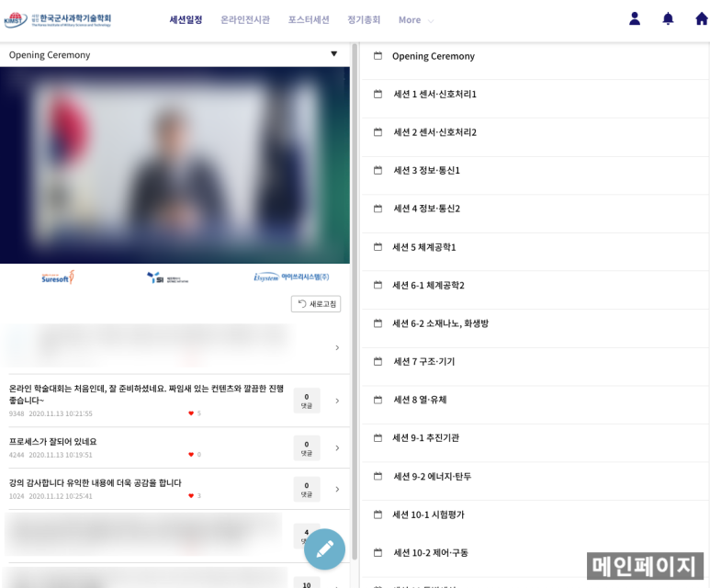The image size is (710, 588).
Task: Open replies count on 온라인 학술대회는 comment
Action: (307, 401)
